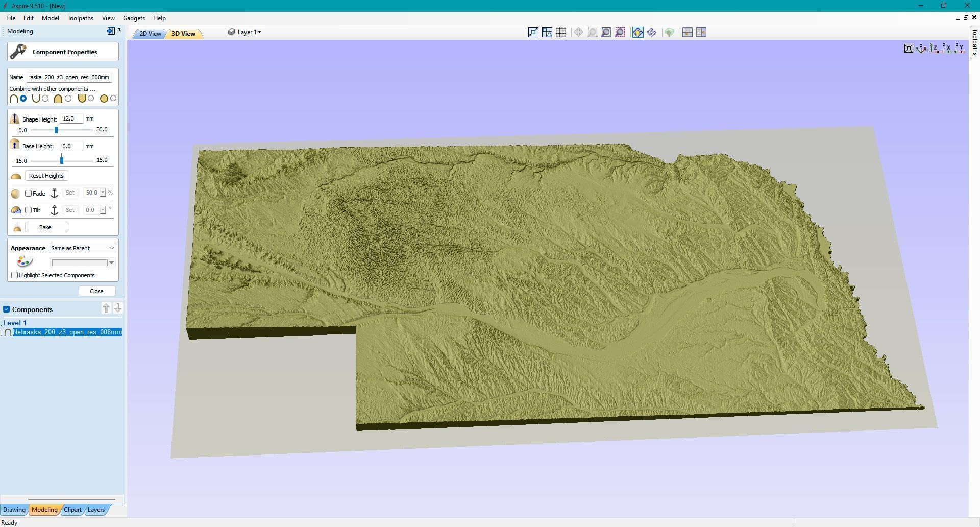Viewport: 980px width, 527px height.
Task: Select Nebraska_200_z3_open_res_008mm in component tree
Action: (x=67, y=332)
